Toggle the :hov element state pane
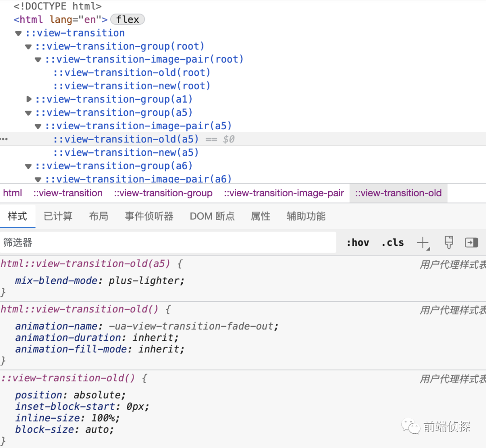This screenshot has width=486, height=448. pos(358,242)
